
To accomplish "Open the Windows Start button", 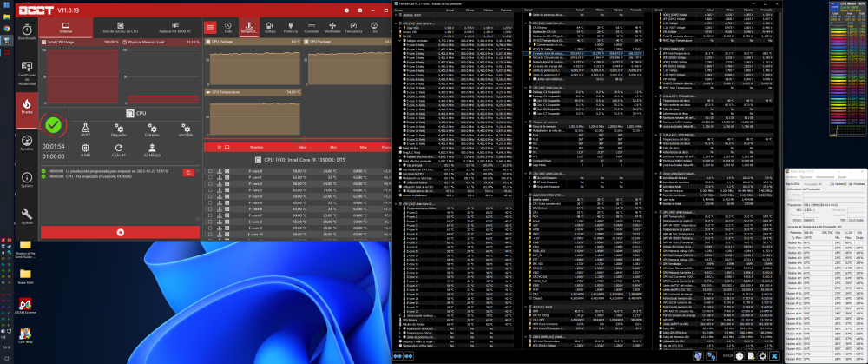I will (x=7, y=7).
